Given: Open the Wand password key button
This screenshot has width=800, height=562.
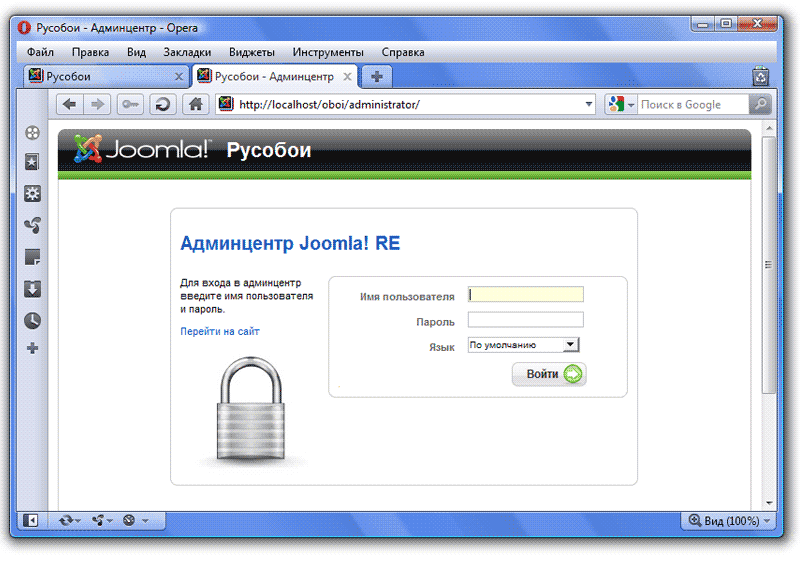Looking at the screenshot, I should click(x=130, y=105).
